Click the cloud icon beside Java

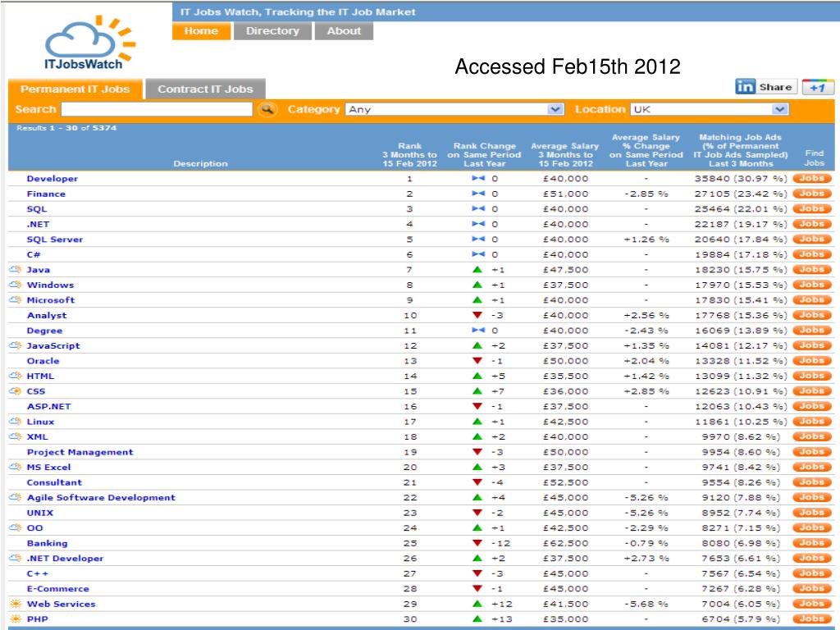(x=16, y=269)
